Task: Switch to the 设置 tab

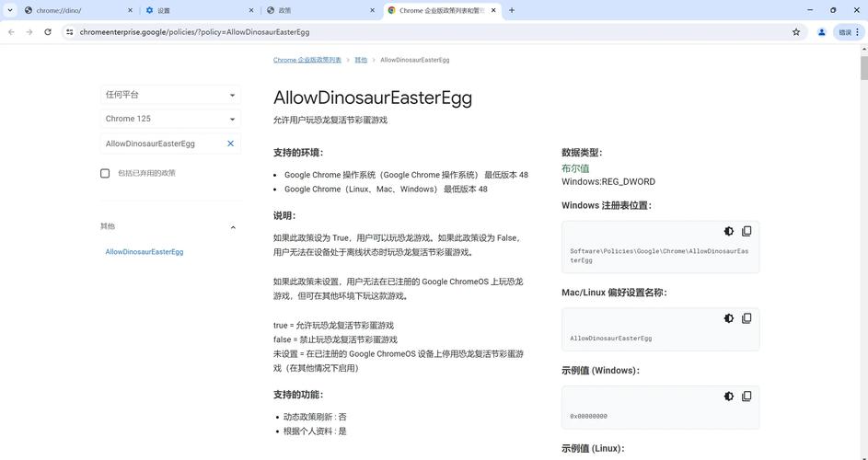Action: [x=198, y=10]
